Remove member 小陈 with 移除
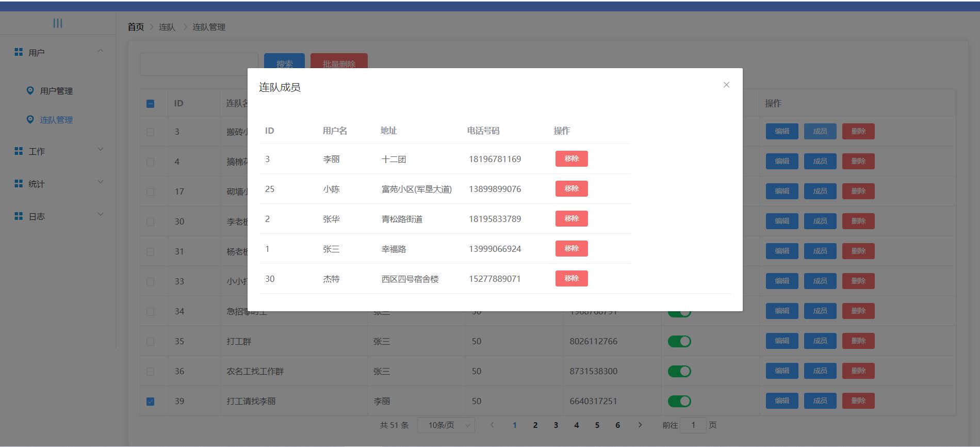 pos(571,188)
